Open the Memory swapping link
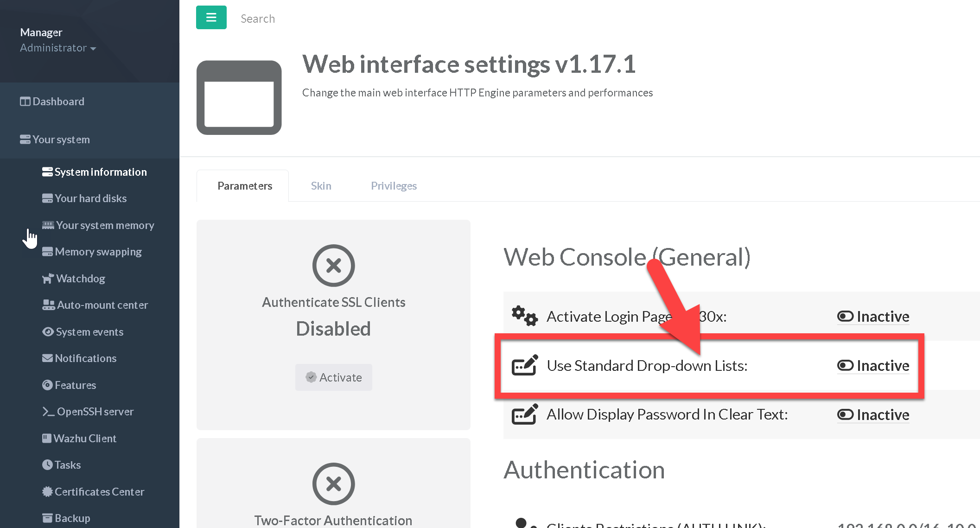The height and width of the screenshot is (528, 980). click(x=98, y=252)
